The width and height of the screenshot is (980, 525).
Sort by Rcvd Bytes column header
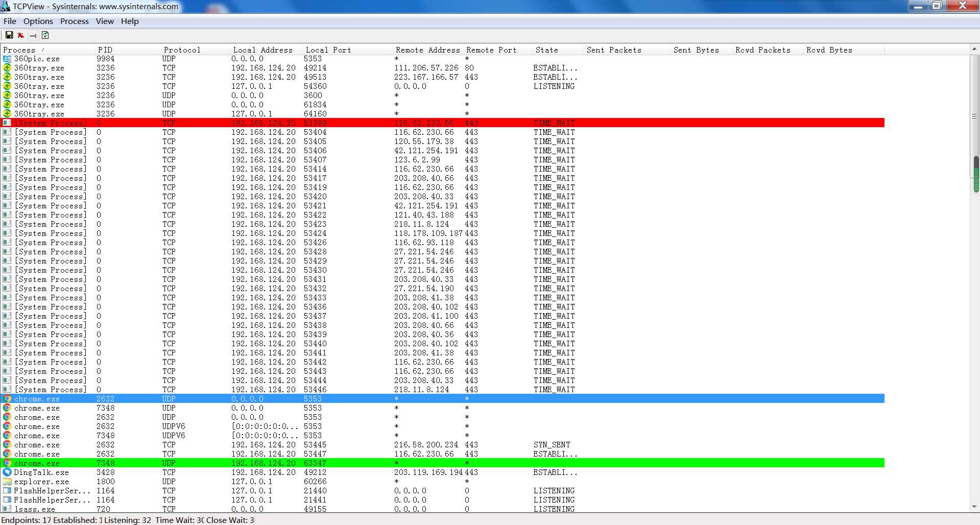coord(844,50)
